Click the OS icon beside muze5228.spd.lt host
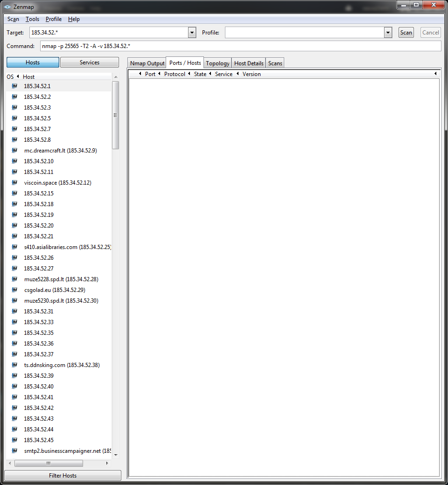This screenshot has height=485, width=448. (x=14, y=279)
